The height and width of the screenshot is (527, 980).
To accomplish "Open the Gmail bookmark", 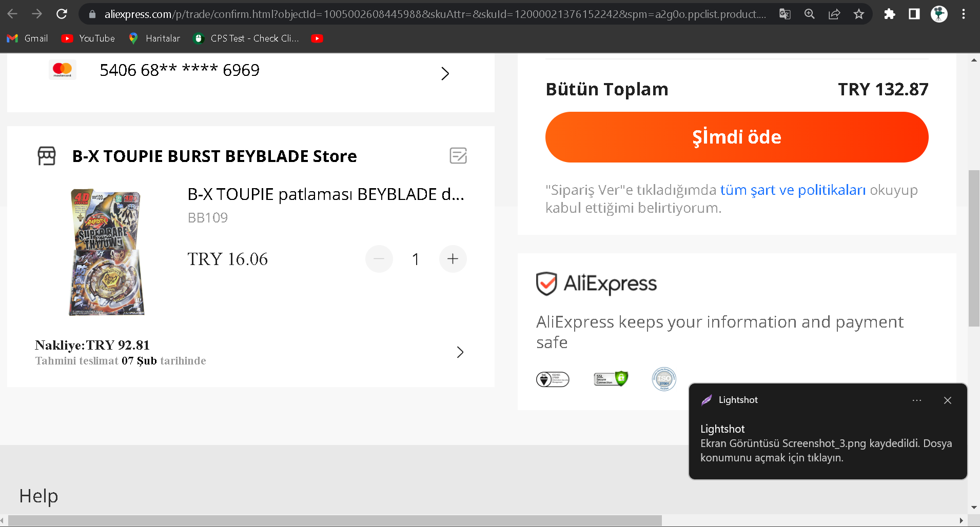I will tap(27, 38).
